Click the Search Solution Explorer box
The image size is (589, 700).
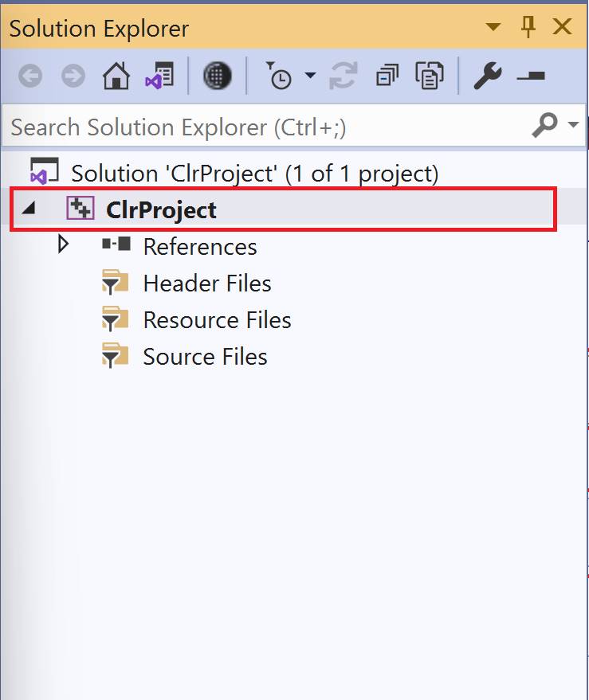tap(263, 127)
